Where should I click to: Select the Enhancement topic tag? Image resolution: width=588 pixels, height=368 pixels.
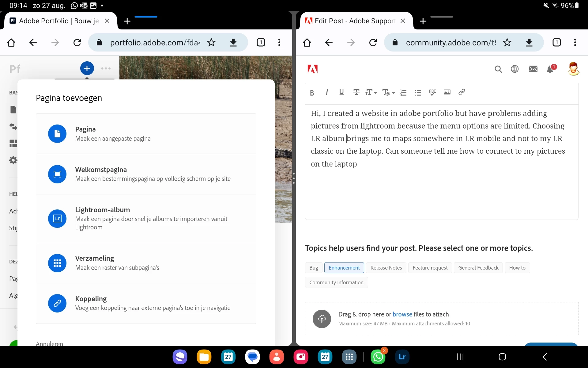click(344, 268)
